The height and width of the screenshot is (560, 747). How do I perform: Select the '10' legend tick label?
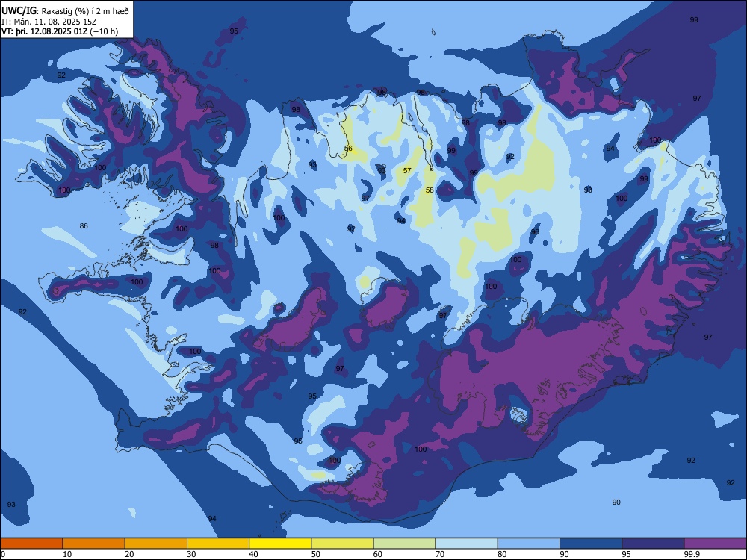[67, 554]
